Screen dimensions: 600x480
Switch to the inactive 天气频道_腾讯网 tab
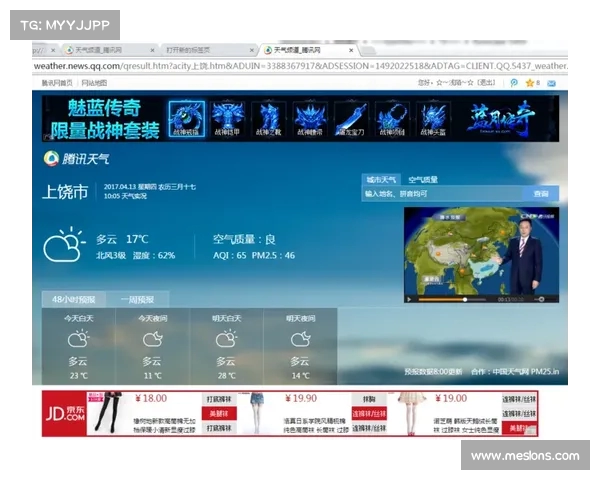point(109,50)
